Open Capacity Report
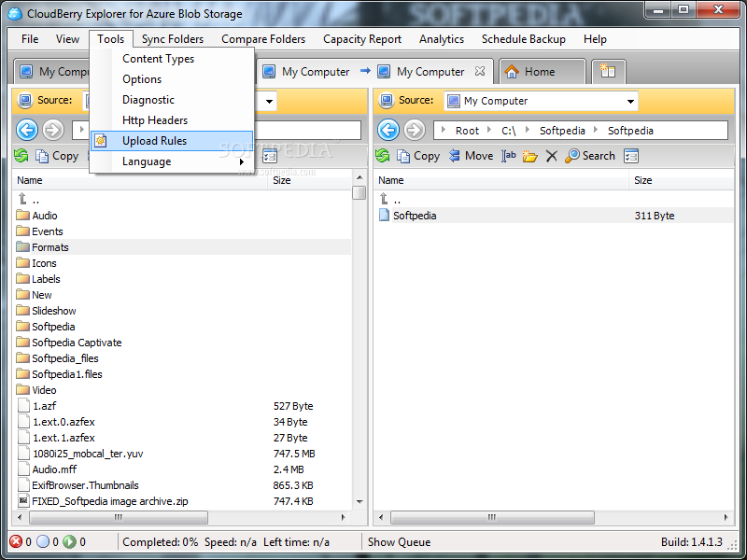 tap(362, 39)
